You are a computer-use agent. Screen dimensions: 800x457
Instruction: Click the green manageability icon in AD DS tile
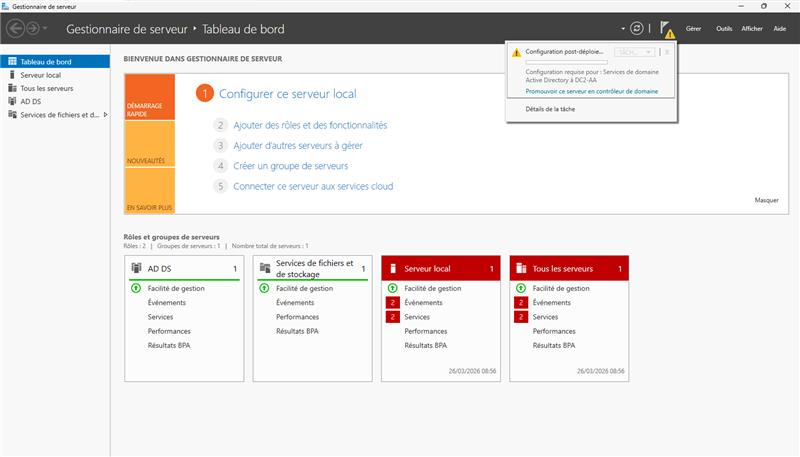[x=136, y=288]
